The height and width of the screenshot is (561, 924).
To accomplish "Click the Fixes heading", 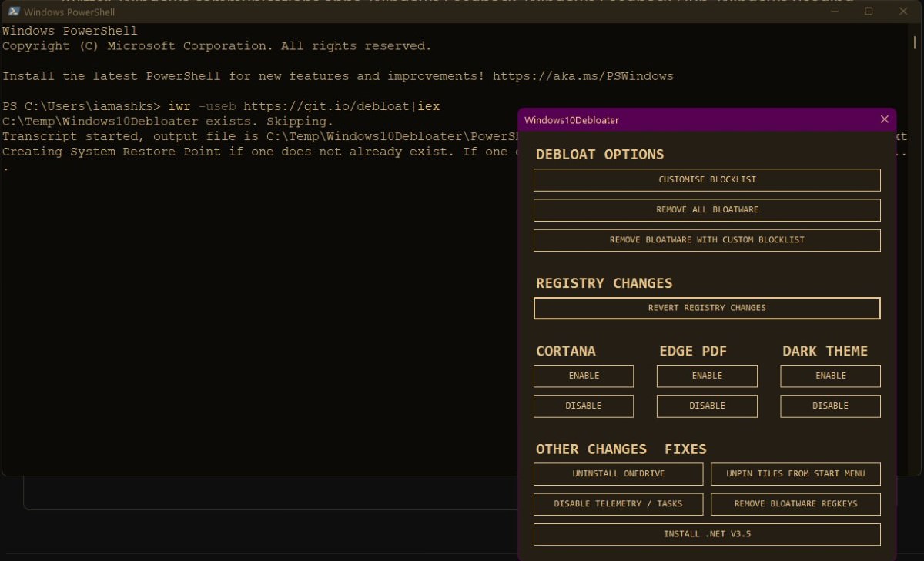I will [685, 449].
